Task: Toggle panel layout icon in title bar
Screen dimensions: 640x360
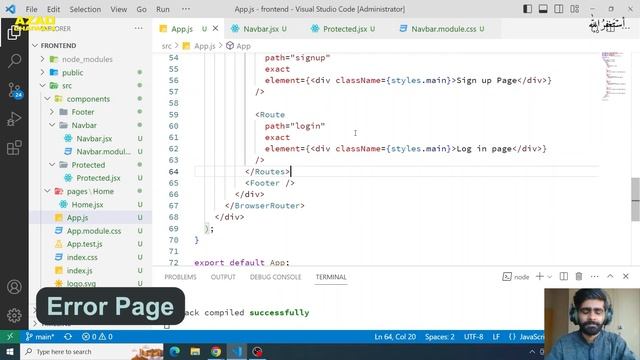Action: (x=543, y=9)
